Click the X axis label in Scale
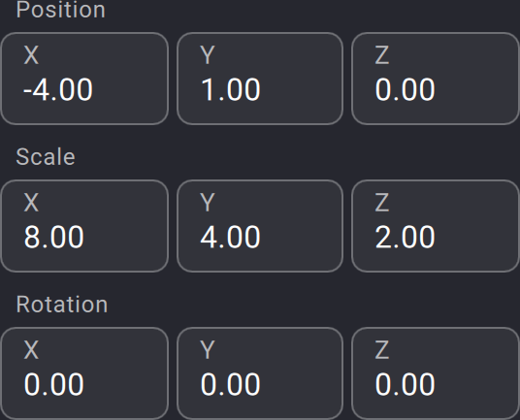 (x=31, y=203)
